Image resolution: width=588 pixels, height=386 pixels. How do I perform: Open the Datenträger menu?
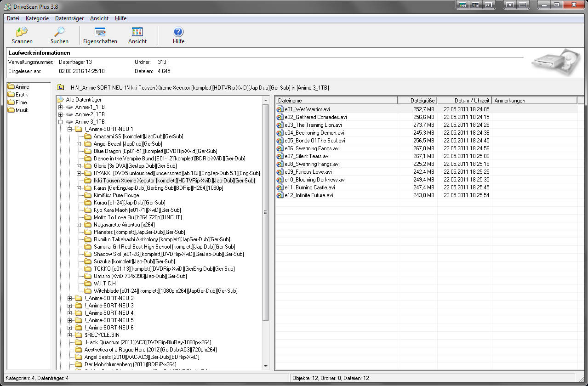[x=69, y=18]
